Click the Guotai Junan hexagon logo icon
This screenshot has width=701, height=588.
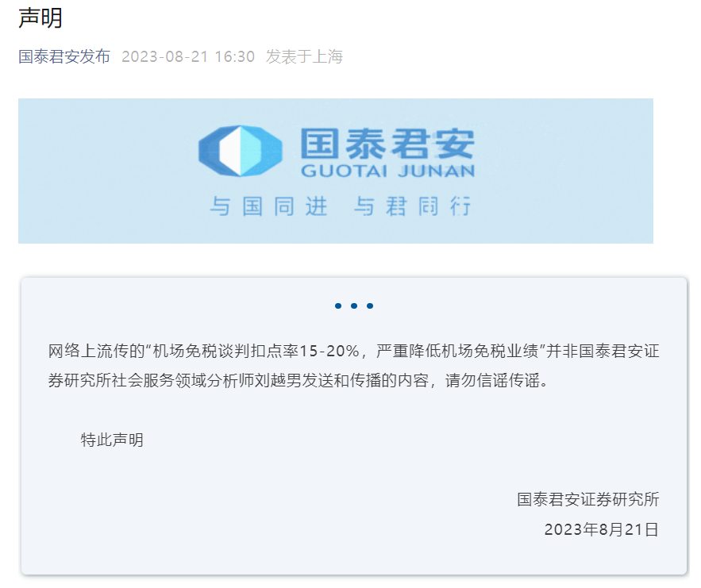241,151
